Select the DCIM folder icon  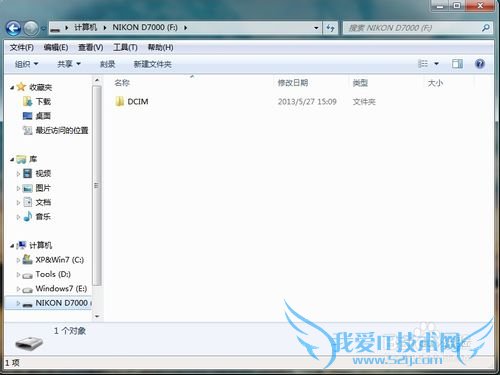coord(119,101)
